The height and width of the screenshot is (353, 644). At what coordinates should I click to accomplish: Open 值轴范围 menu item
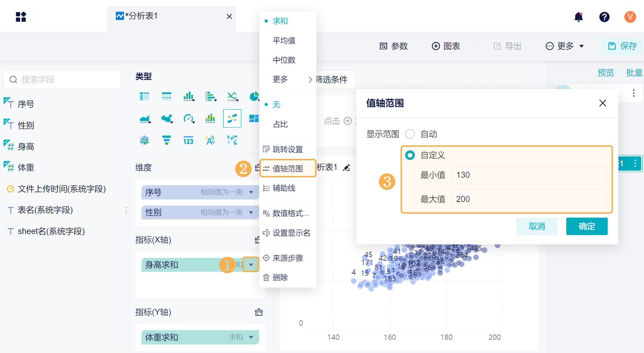click(288, 168)
